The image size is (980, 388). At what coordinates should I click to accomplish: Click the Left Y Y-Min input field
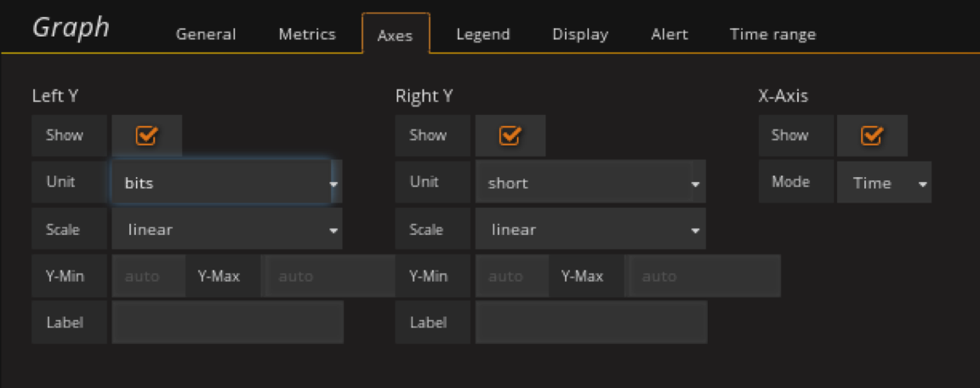click(148, 277)
